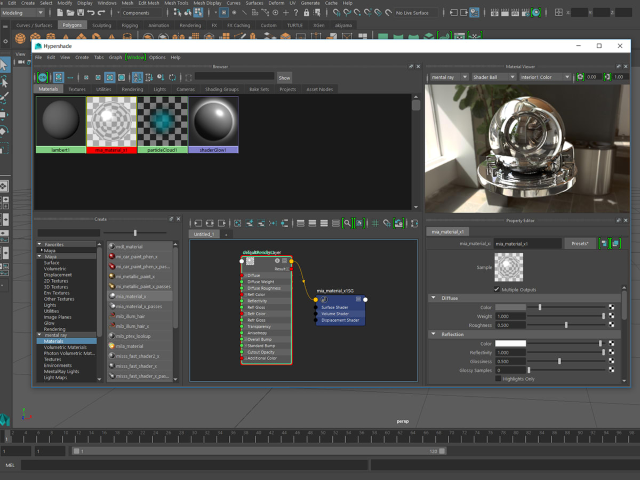The image size is (640, 480).
Task: Open the Modeling workspace dropdown in Maya
Action: pos(22,13)
